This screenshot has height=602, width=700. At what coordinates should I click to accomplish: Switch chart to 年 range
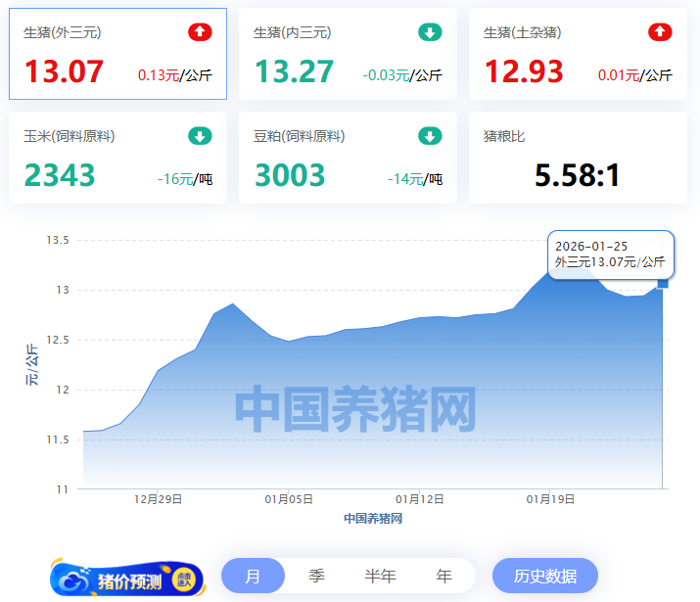pyautogui.click(x=443, y=576)
